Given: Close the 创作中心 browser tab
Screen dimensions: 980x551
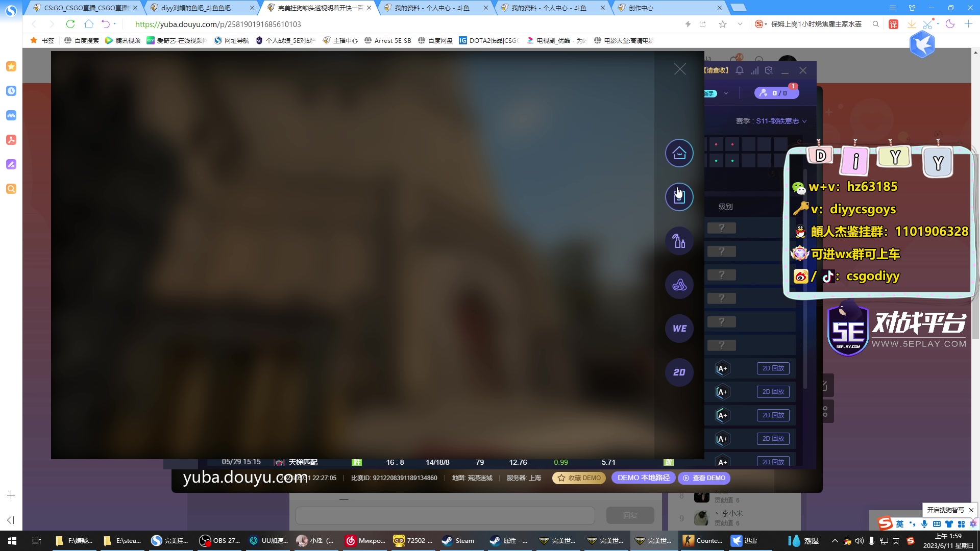Looking at the screenshot, I should coord(720,8).
